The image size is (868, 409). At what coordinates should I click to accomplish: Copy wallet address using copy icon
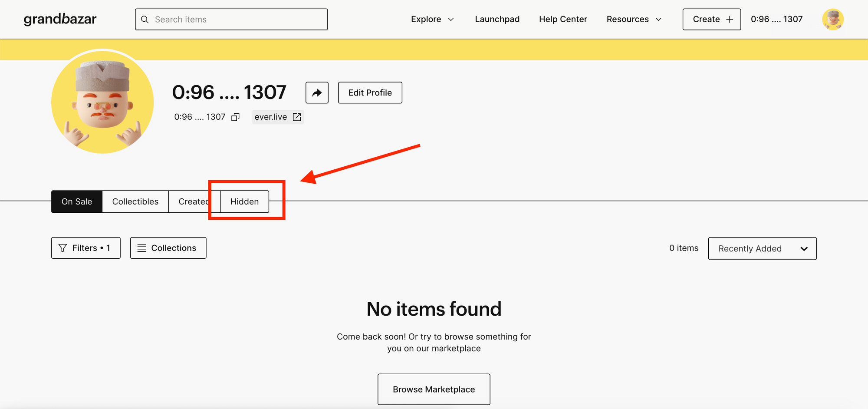(235, 117)
